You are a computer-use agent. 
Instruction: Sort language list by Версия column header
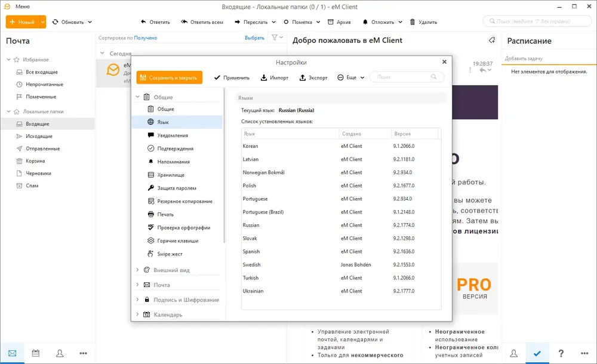click(x=415, y=134)
